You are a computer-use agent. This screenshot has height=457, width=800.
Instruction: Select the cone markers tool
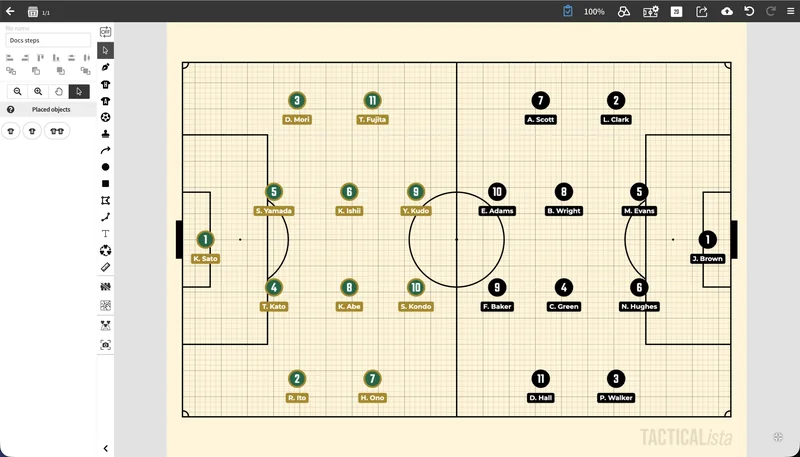106,325
